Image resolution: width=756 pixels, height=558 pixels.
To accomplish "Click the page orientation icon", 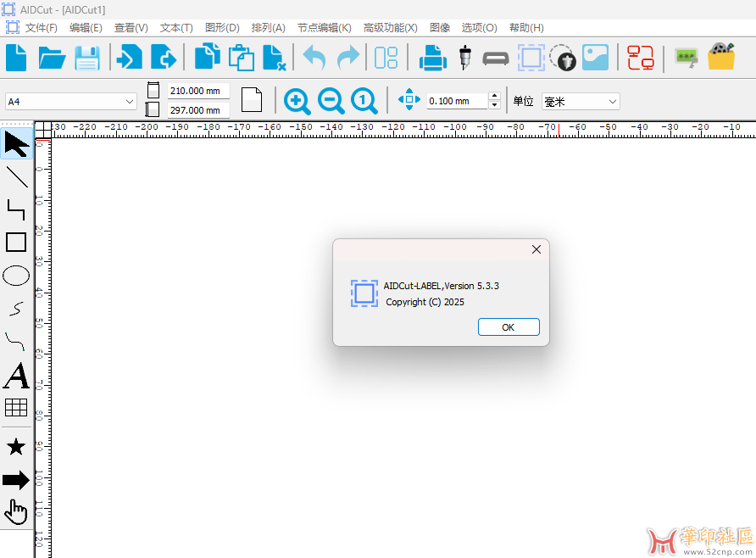I will (252, 100).
